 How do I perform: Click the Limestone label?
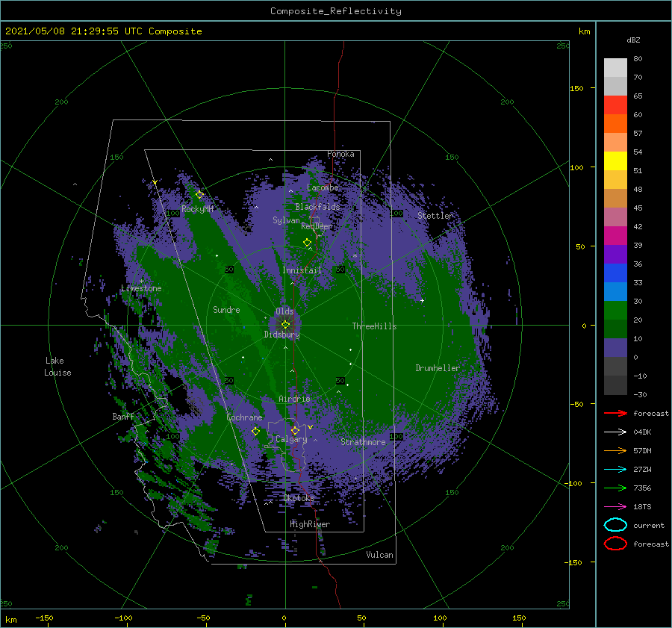pyautogui.click(x=141, y=288)
